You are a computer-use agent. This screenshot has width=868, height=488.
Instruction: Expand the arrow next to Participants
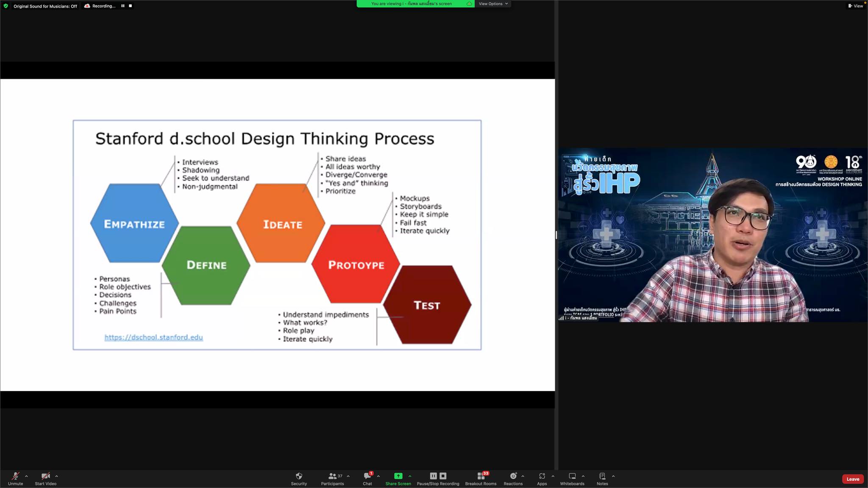point(348,476)
